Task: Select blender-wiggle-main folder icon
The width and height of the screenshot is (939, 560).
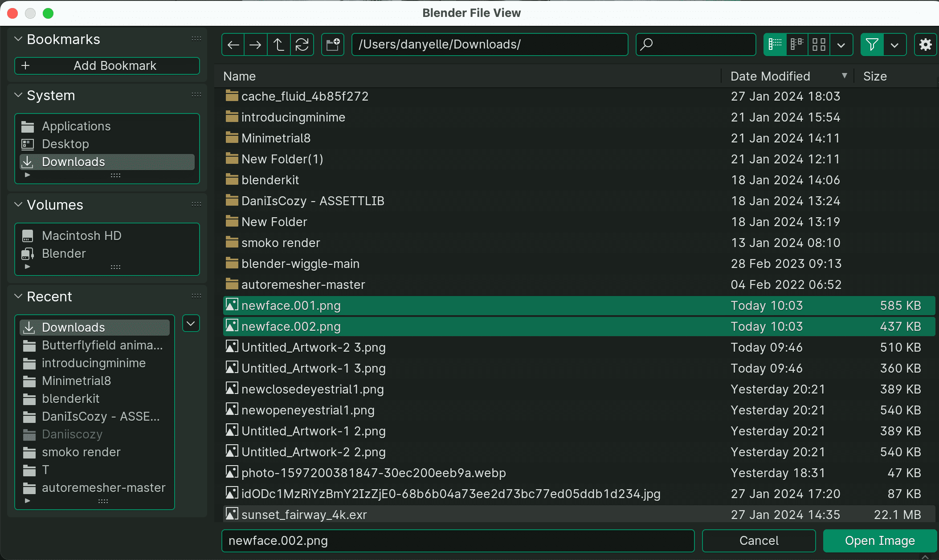Action: pyautogui.click(x=232, y=263)
